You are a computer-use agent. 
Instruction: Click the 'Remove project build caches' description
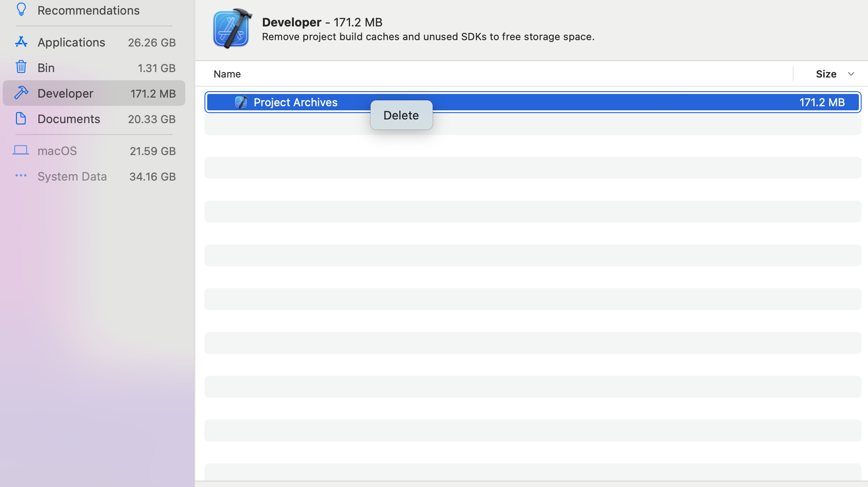(428, 36)
